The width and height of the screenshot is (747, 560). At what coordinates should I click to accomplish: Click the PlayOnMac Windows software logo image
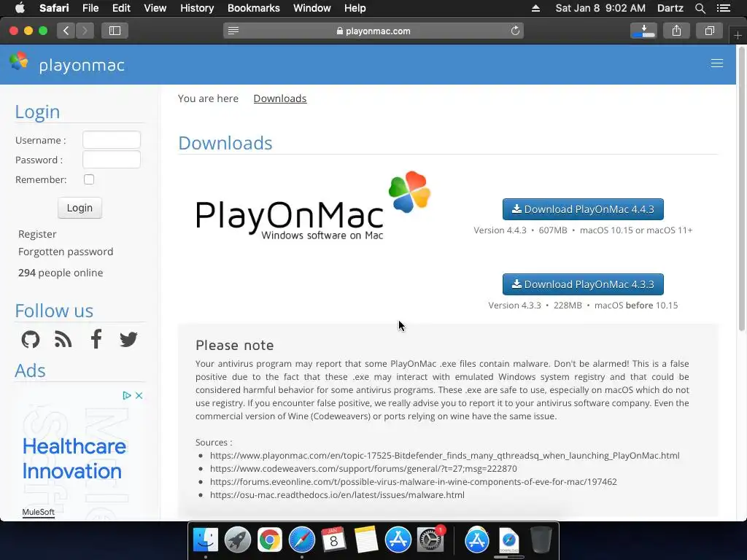click(x=313, y=206)
